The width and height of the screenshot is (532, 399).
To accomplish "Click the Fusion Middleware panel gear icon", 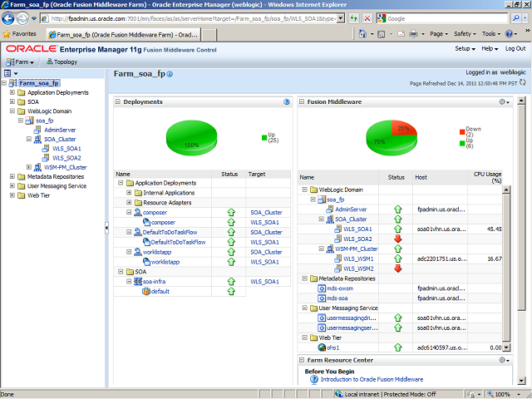I will coord(503,102).
